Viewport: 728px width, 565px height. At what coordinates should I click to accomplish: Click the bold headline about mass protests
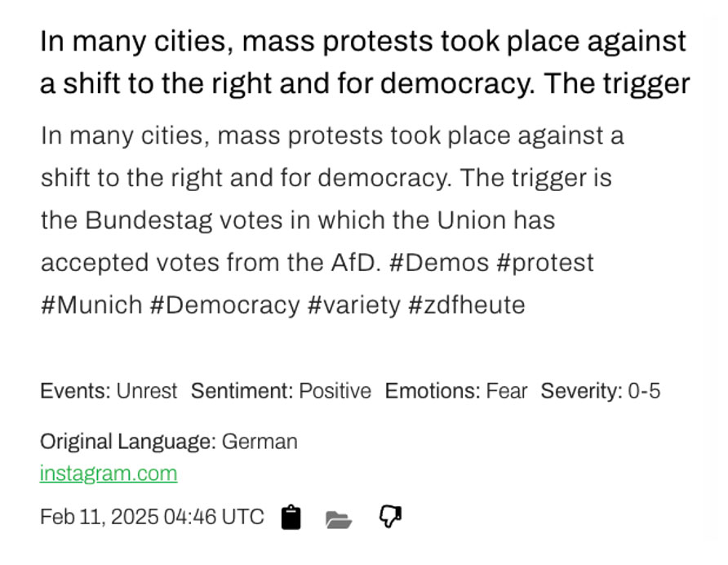click(x=365, y=62)
